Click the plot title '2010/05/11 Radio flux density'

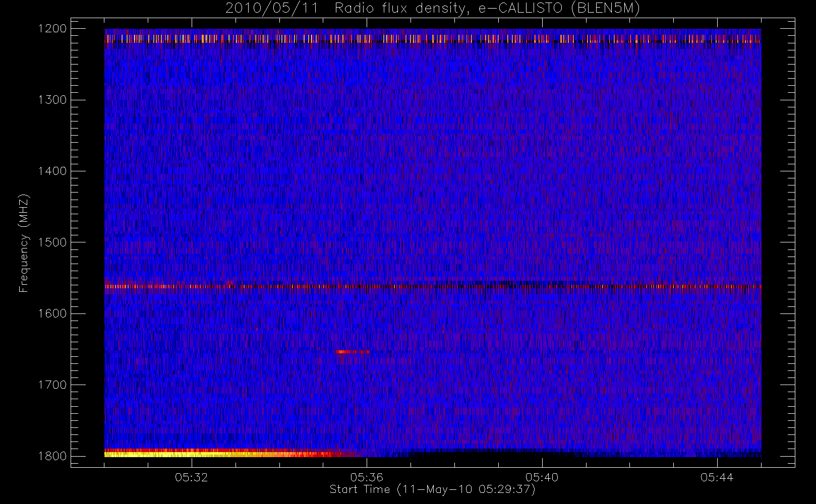click(433, 9)
